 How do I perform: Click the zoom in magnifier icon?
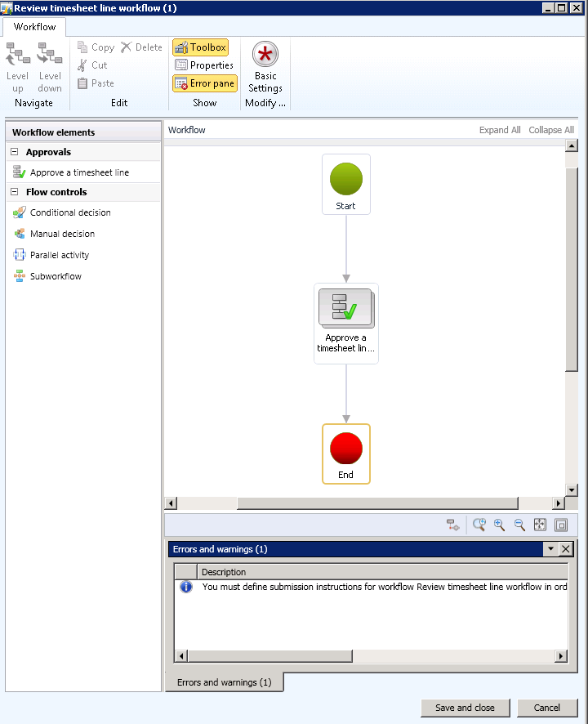point(499,525)
